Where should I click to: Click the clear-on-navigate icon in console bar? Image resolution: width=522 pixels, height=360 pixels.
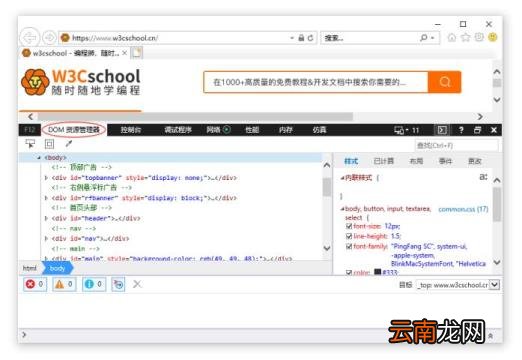(118, 284)
